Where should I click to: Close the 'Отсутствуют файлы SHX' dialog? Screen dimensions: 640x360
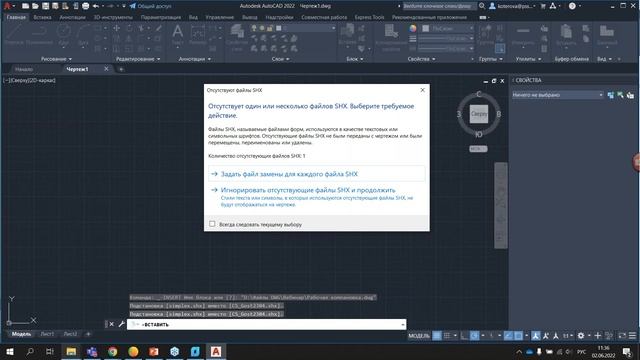pos(422,90)
